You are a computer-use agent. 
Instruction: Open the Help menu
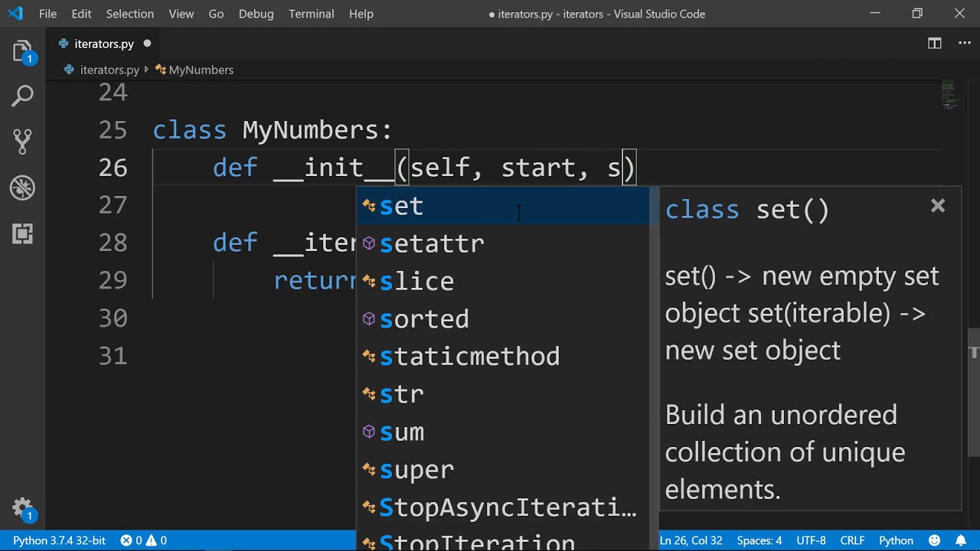pyautogui.click(x=361, y=14)
